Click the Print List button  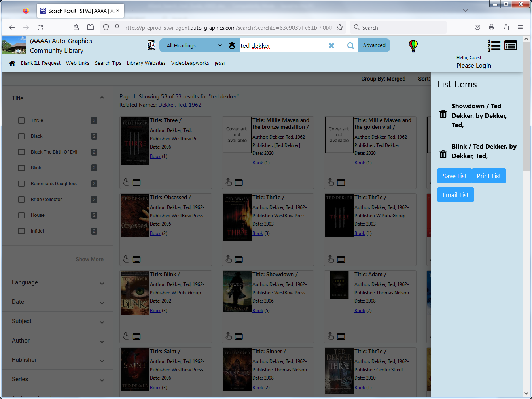pos(489,176)
